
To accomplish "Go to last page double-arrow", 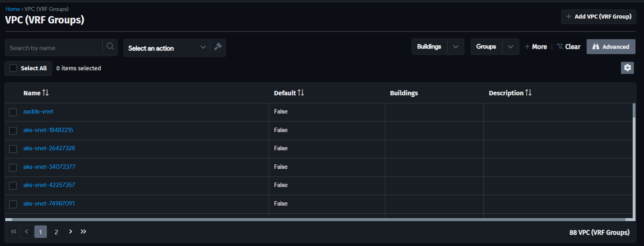I will coord(83,231).
